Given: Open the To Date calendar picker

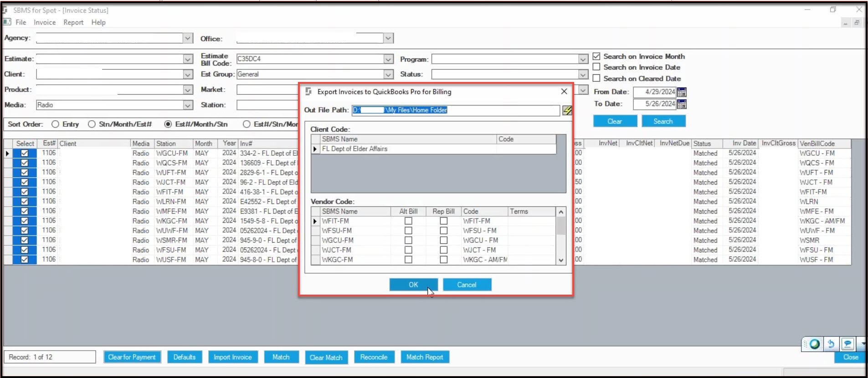Looking at the screenshot, I should (682, 104).
